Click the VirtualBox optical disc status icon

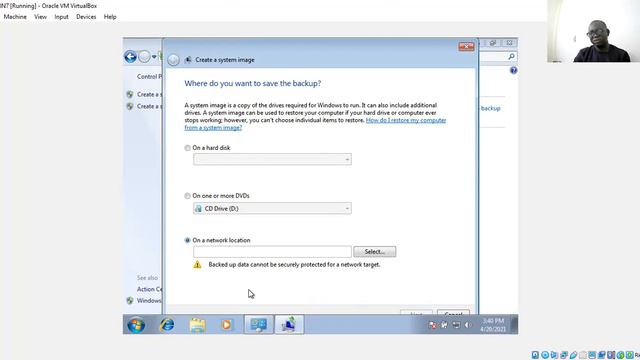[545, 355]
